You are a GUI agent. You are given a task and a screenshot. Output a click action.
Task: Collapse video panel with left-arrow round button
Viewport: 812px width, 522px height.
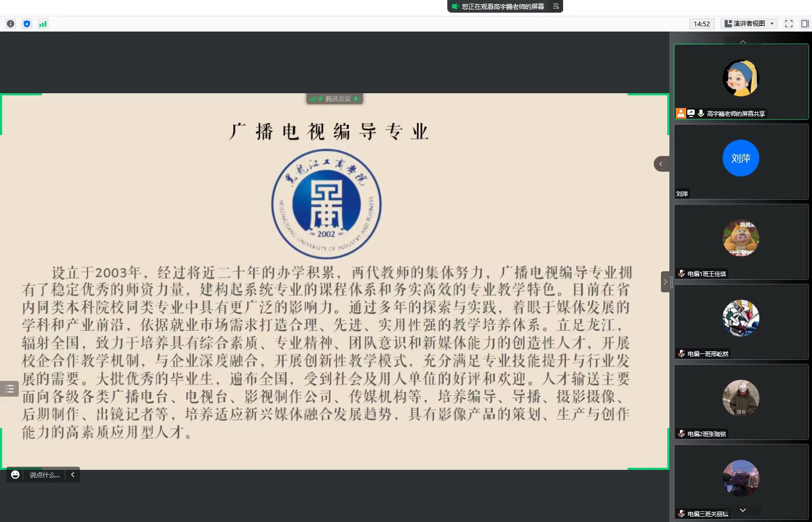[x=661, y=164]
